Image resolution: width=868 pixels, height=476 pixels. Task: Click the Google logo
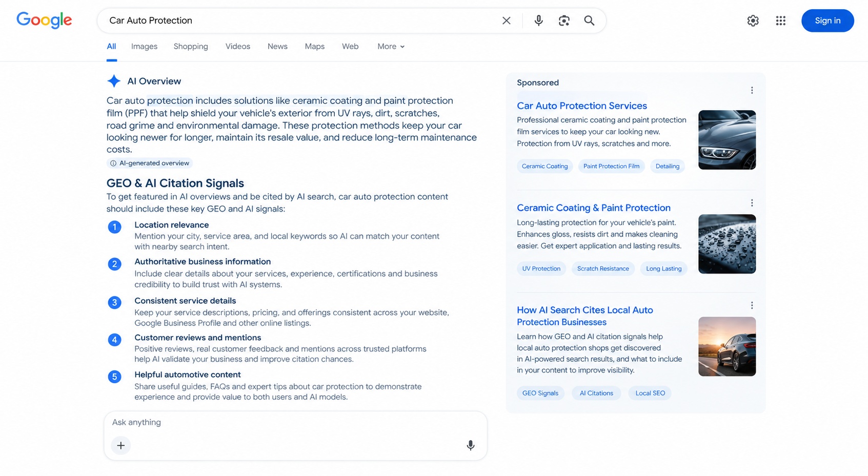[x=44, y=20]
